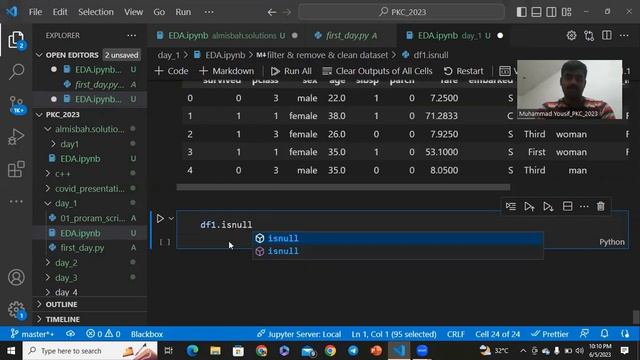Screen dimensions: 640x360
Task: Open editor title more actions menu
Action: [624, 36]
